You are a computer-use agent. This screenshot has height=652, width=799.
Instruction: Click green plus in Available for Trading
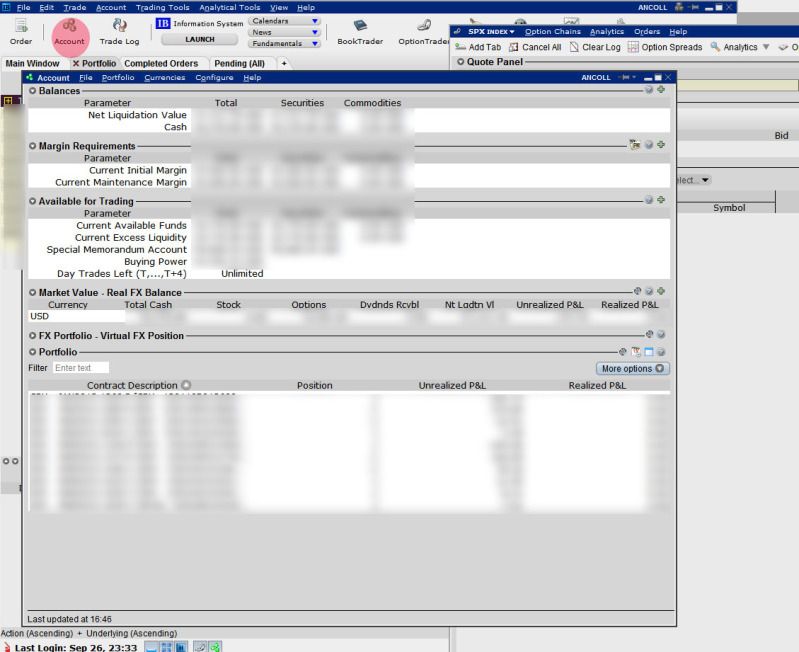click(x=661, y=200)
